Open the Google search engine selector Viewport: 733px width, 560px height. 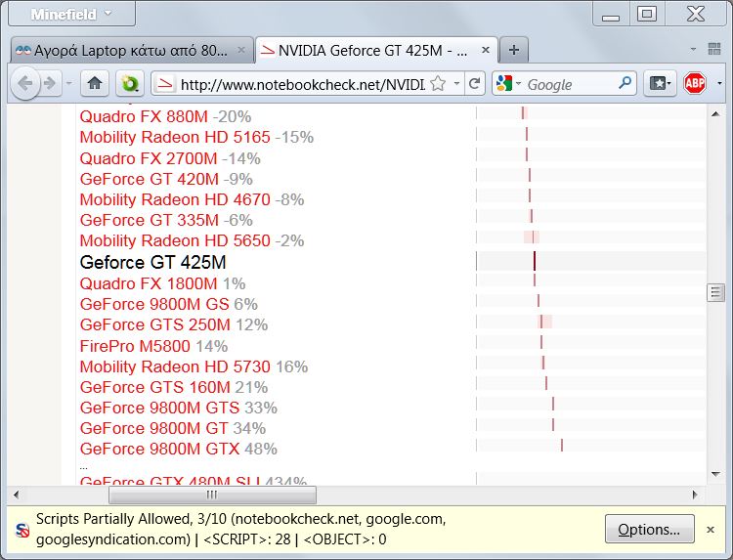[x=508, y=84]
